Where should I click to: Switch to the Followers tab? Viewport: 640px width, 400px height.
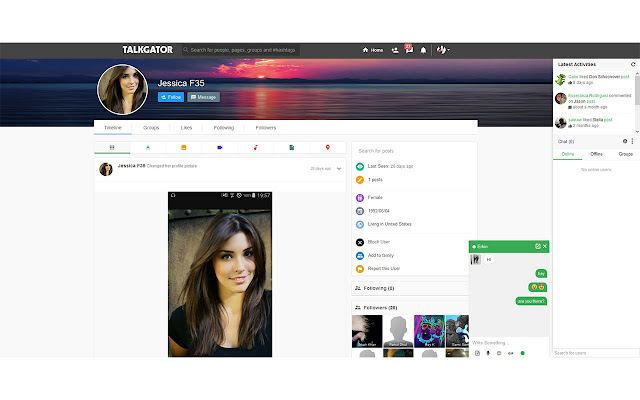[x=266, y=128]
